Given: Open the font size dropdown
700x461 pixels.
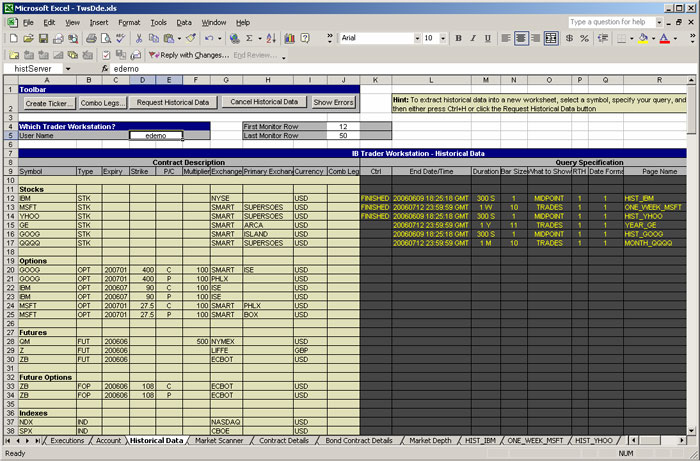Looking at the screenshot, I should click(x=443, y=39).
